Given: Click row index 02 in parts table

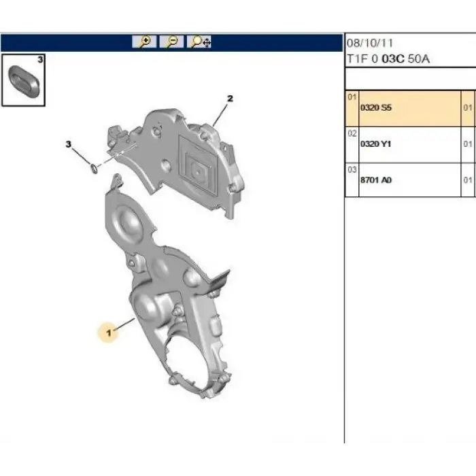Looking at the screenshot, I should click(x=352, y=133).
